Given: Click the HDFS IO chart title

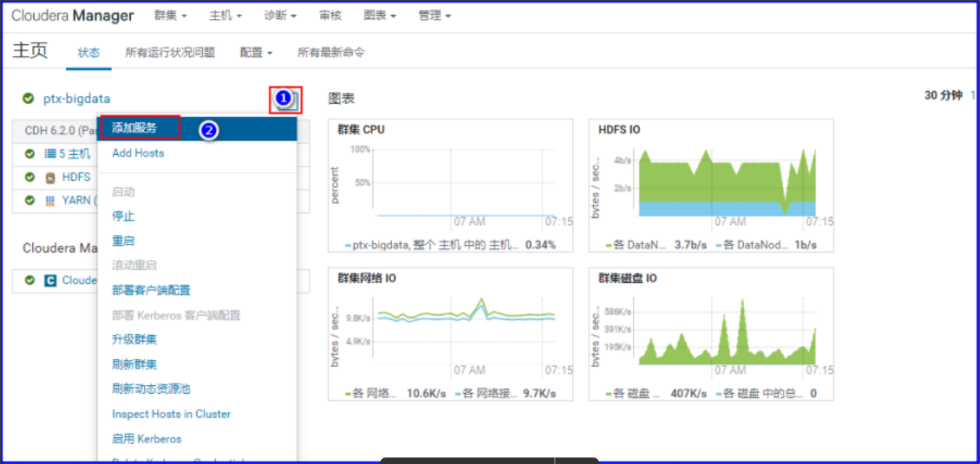Looking at the screenshot, I should tap(619, 130).
